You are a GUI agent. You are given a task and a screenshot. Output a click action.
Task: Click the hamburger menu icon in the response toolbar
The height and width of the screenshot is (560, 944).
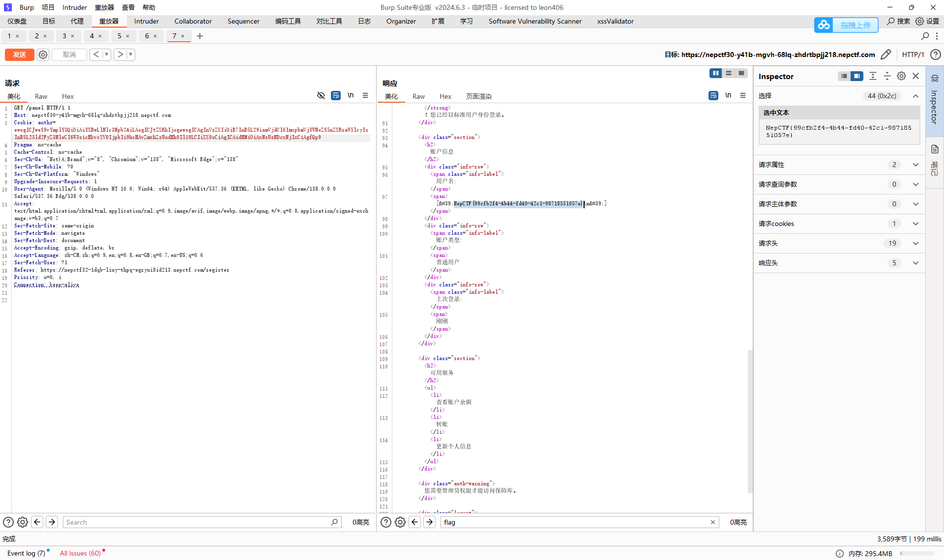(743, 95)
